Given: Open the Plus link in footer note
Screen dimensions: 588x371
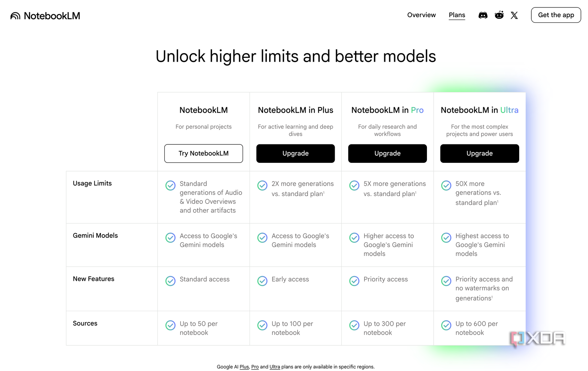Looking at the screenshot, I should pyautogui.click(x=244, y=367).
